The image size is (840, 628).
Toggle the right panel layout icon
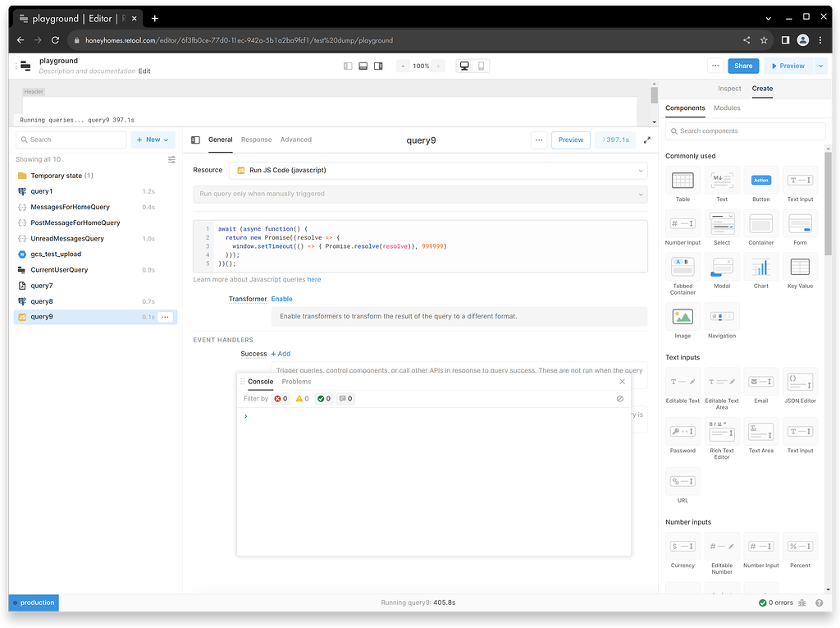[x=378, y=66]
